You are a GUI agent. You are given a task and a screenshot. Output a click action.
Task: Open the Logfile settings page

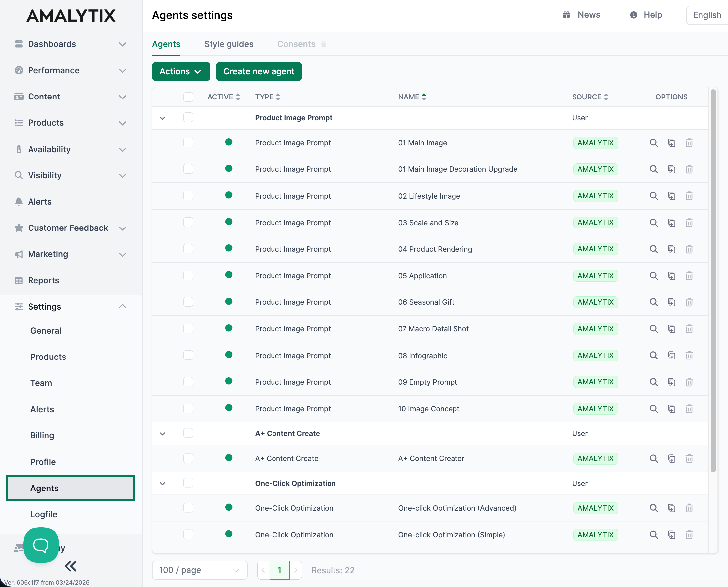click(44, 514)
